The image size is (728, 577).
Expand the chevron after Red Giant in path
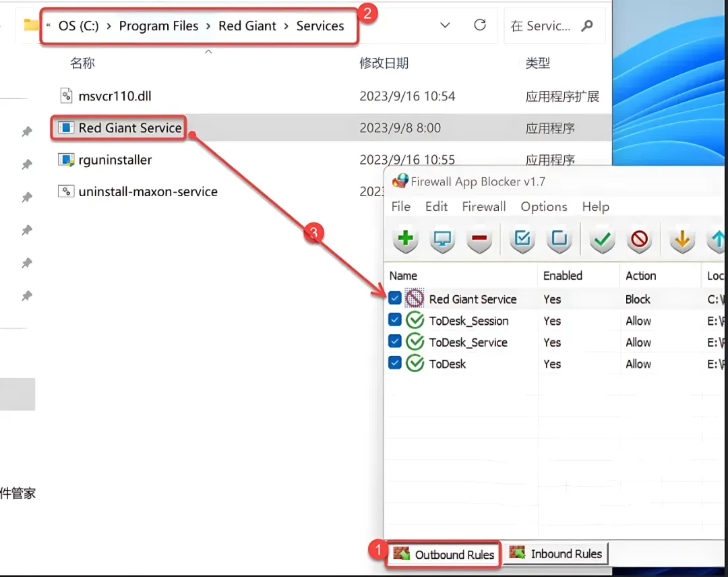point(286,26)
